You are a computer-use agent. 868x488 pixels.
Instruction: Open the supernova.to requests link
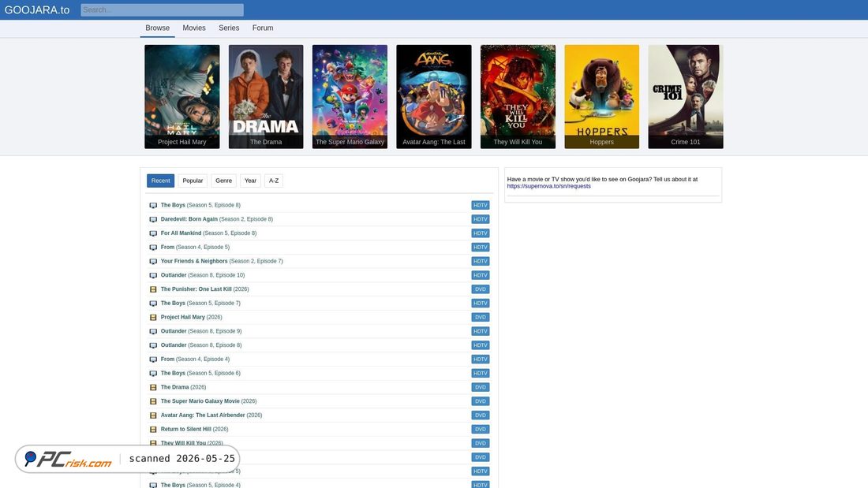click(548, 187)
